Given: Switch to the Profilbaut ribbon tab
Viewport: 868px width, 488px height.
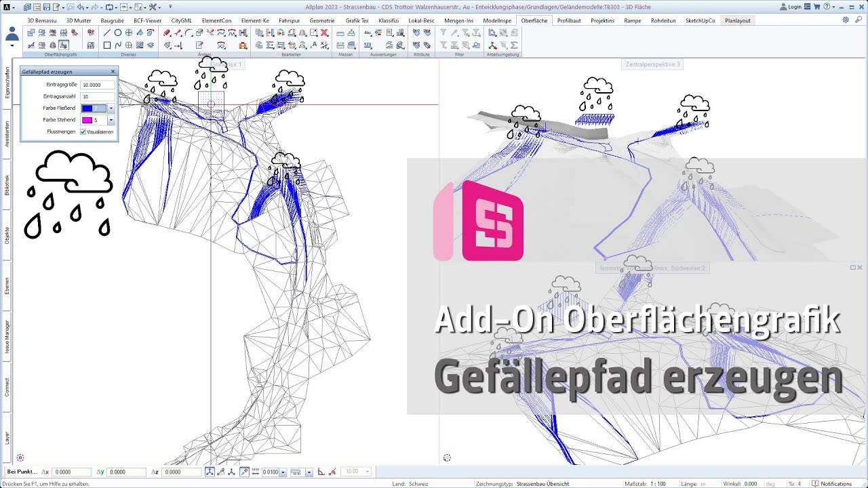Looking at the screenshot, I should [569, 20].
